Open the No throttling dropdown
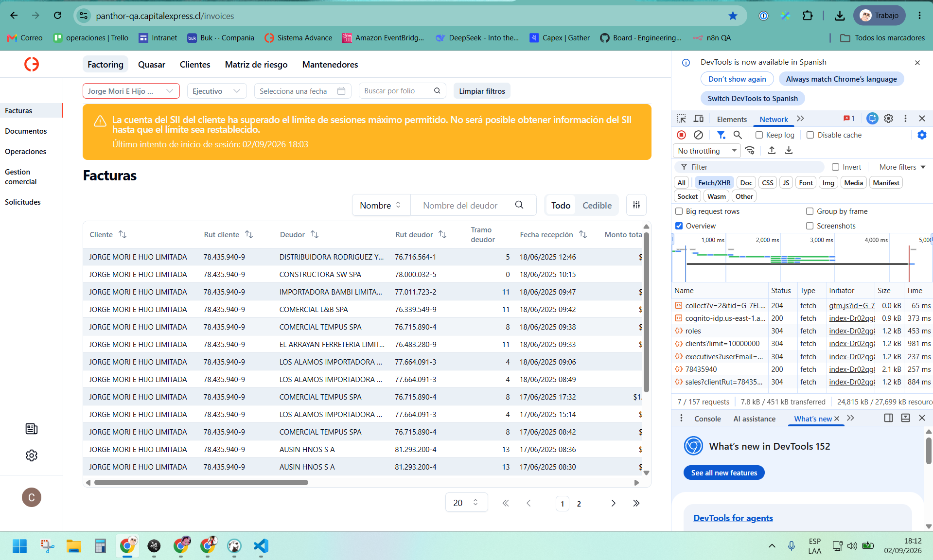 tap(707, 151)
